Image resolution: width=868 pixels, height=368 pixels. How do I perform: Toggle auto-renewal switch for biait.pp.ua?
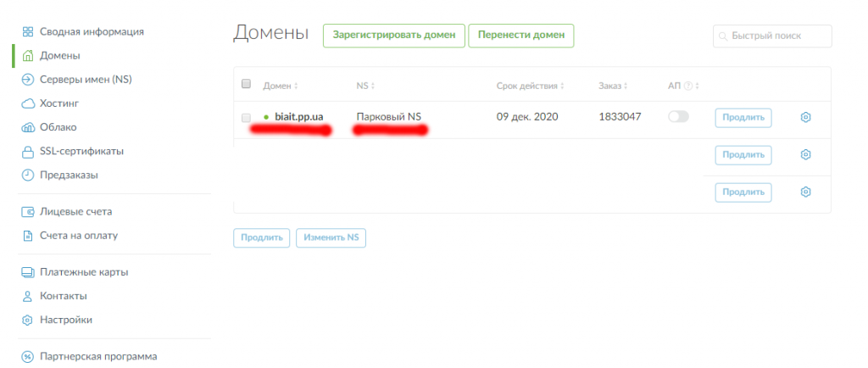point(679,117)
